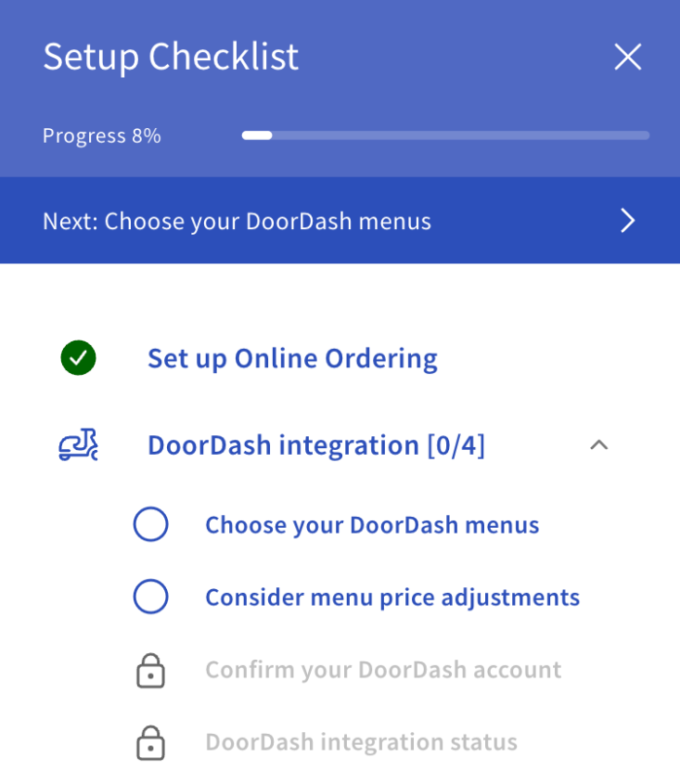Image resolution: width=680 pixels, height=784 pixels.
Task: Open Consider menu price adjustments
Action: [392, 597]
